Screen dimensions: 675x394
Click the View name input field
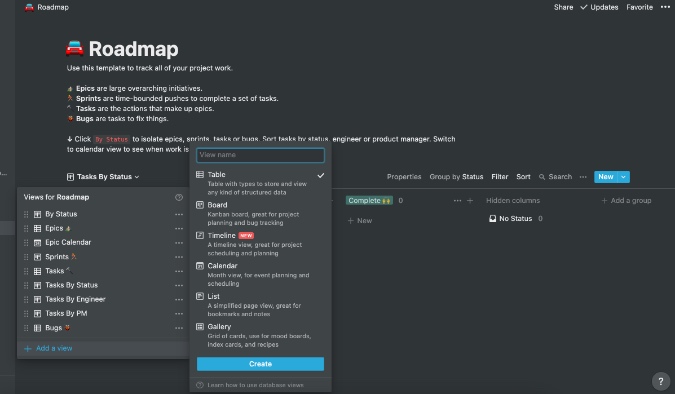pos(260,155)
